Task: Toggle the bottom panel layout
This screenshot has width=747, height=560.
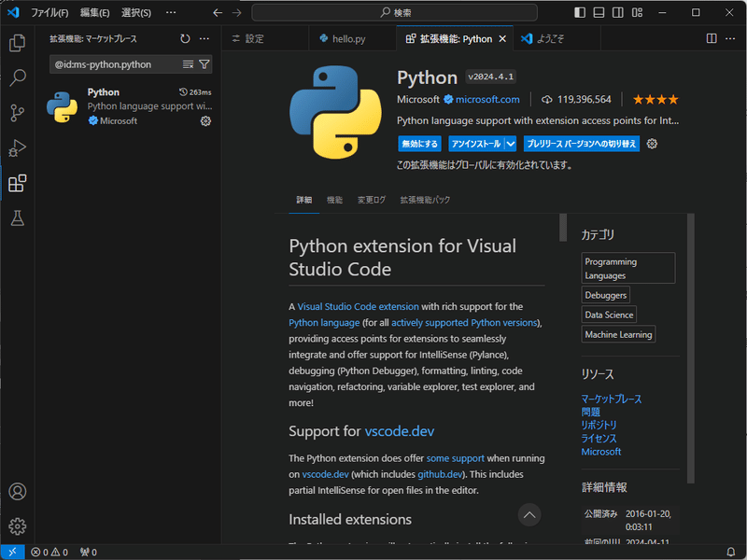Action: click(599, 13)
